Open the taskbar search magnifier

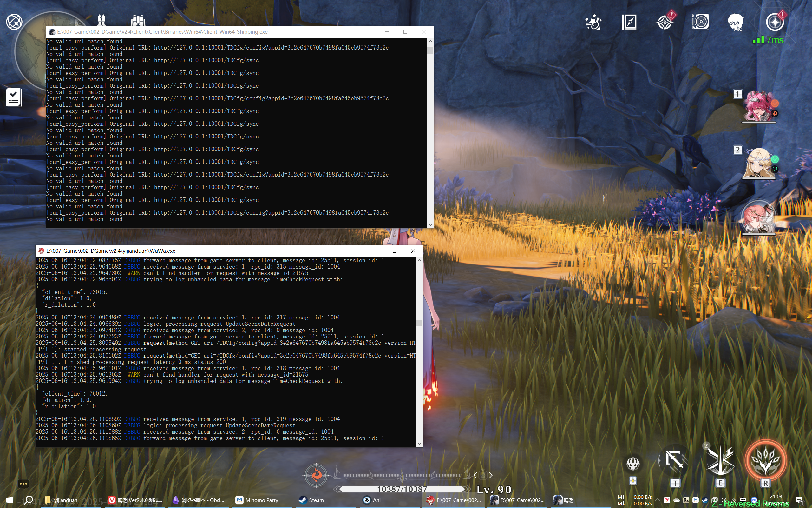pyautogui.click(x=29, y=500)
